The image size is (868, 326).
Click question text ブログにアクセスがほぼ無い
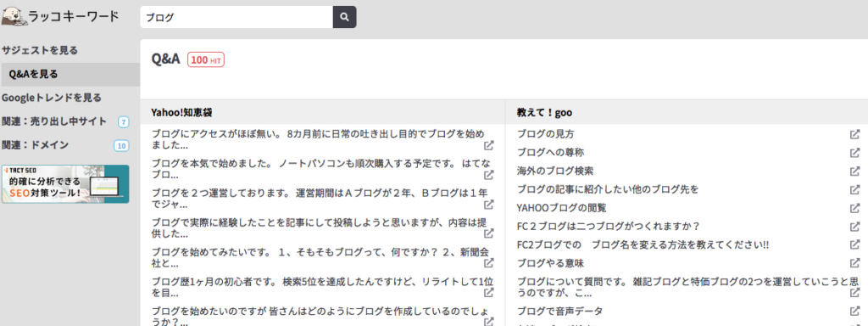(x=318, y=140)
